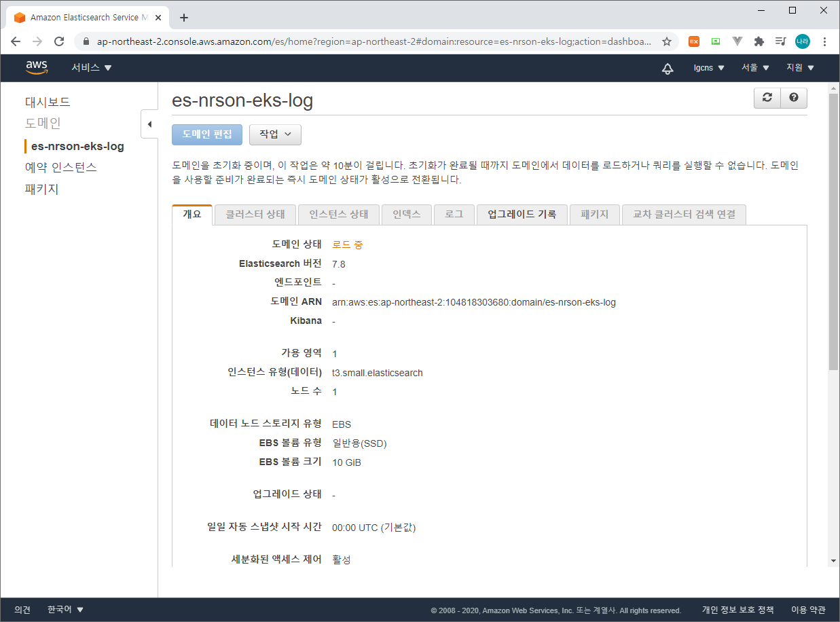The image size is (840, 622).
Task: Click the 로드 중 domain status text
Action: click(348, 244)
